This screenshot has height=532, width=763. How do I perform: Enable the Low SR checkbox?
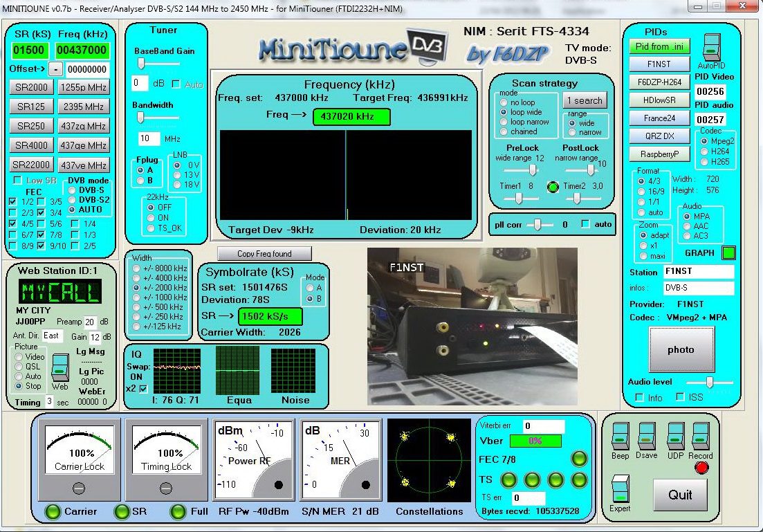17,181
